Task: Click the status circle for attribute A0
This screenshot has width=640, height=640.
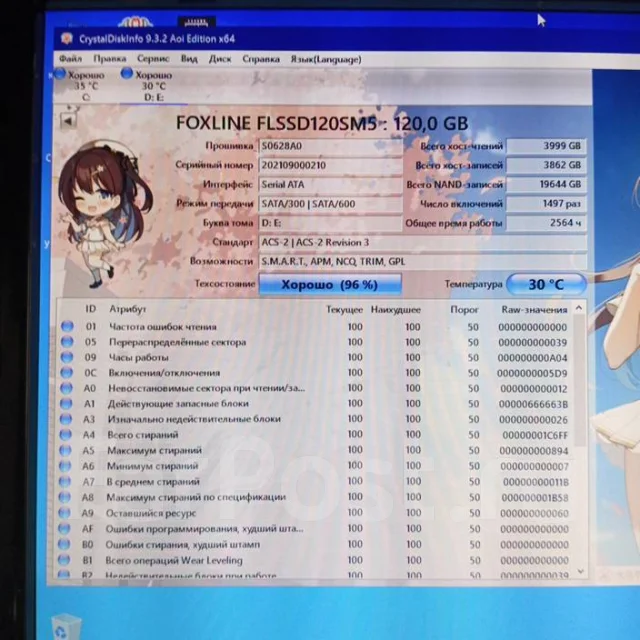Action: click(66, 388)
